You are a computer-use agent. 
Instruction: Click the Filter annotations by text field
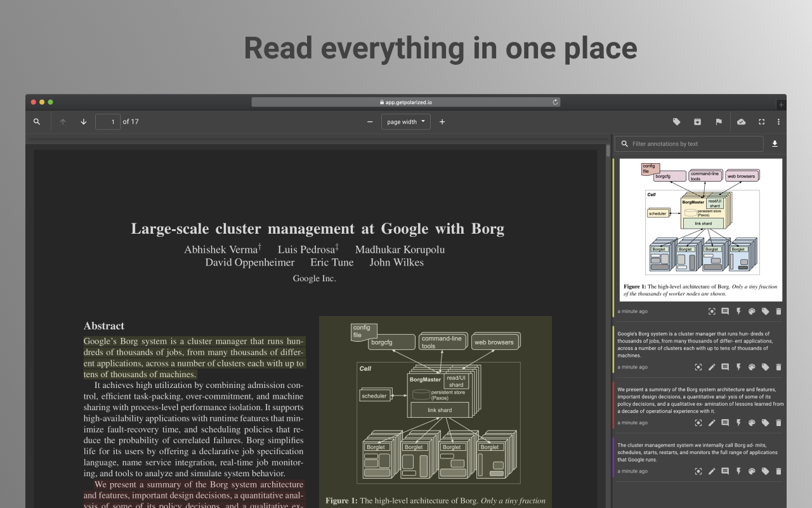(x=690, y=144)
